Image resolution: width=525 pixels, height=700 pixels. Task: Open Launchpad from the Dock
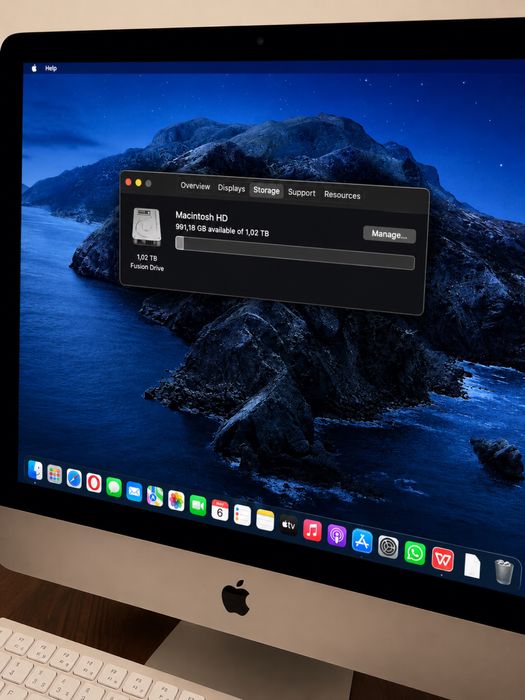click(54, 475)
